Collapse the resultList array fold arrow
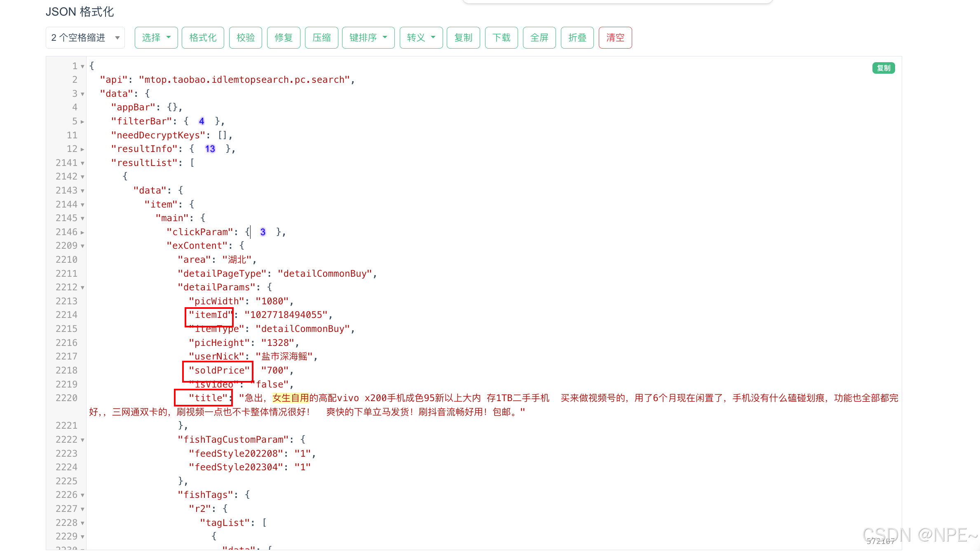The width and height of the screenshot is (980, 551). point(82,163)
